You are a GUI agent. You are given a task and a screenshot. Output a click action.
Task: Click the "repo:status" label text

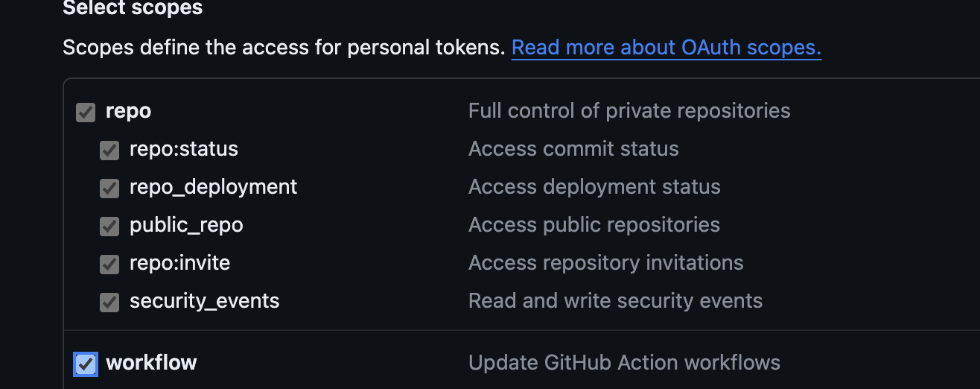tap(183, 149)
